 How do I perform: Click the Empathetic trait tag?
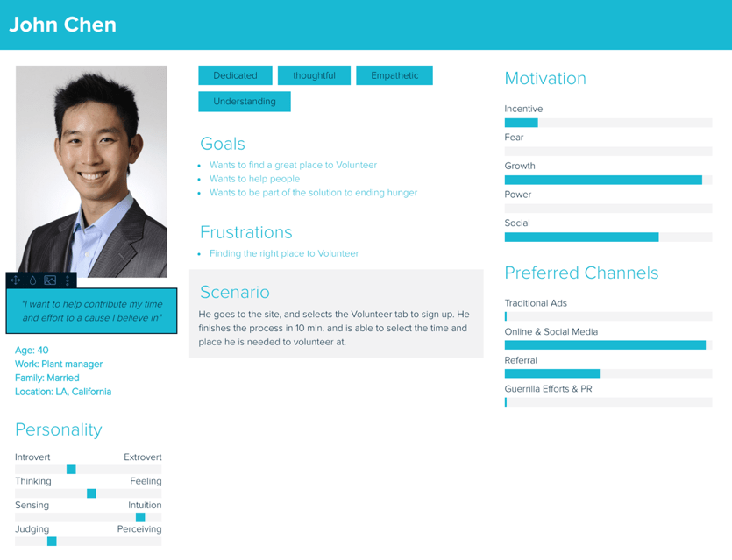point(394,75)
